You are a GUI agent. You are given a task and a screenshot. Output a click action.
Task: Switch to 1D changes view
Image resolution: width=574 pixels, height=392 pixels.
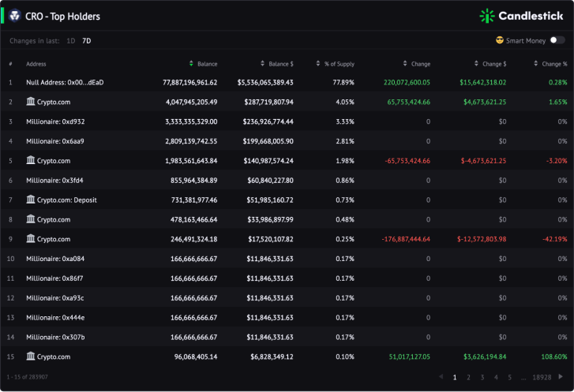click(x=70, y=40)
